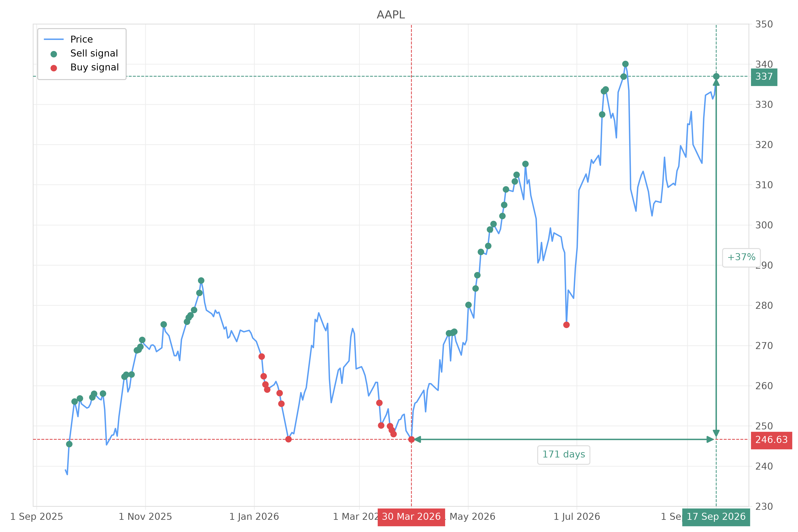
Task: Click the 300 y-axis tick label
Action: point(764,225)
